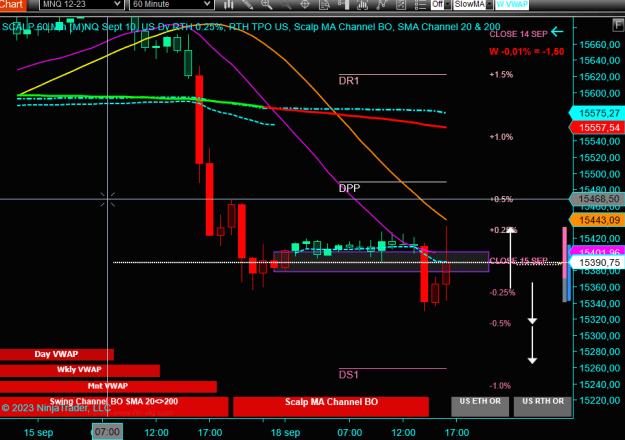Click the +1.5% level label
The width and height of the screenshot is (625, 440).
pos(501,75)
